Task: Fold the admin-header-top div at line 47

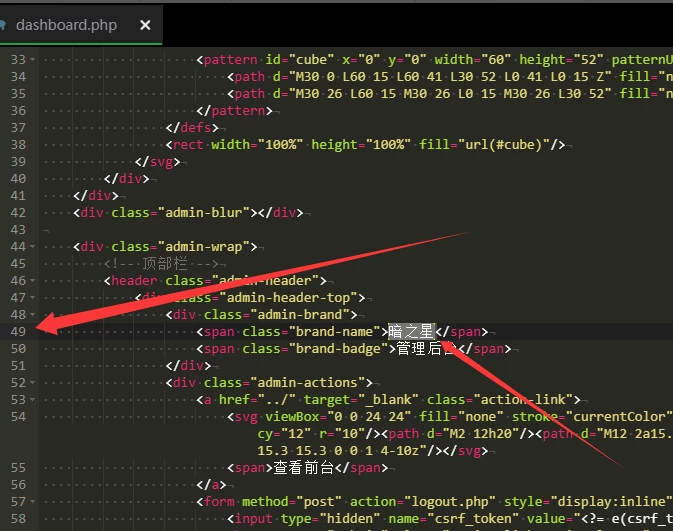Action: pyautogui.click(x=34, y=297)
